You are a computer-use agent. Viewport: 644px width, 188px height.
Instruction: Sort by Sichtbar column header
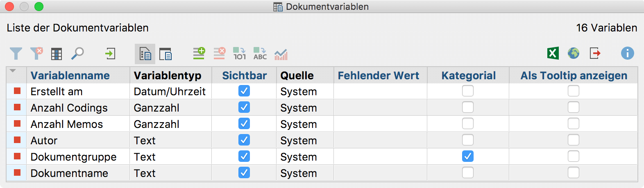(244, 75)
